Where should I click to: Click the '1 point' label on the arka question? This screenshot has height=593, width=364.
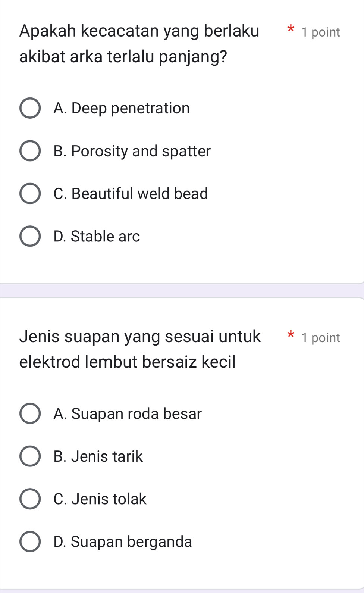tap(321, 32)
